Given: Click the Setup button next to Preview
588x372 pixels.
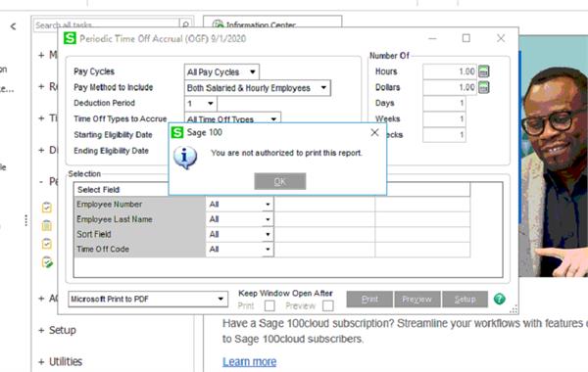Looking at the screenshot, I should [x=465, y=299].
